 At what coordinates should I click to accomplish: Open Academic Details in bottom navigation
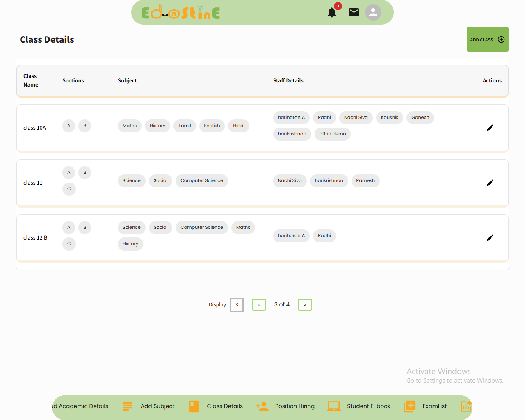coord(80,406)
